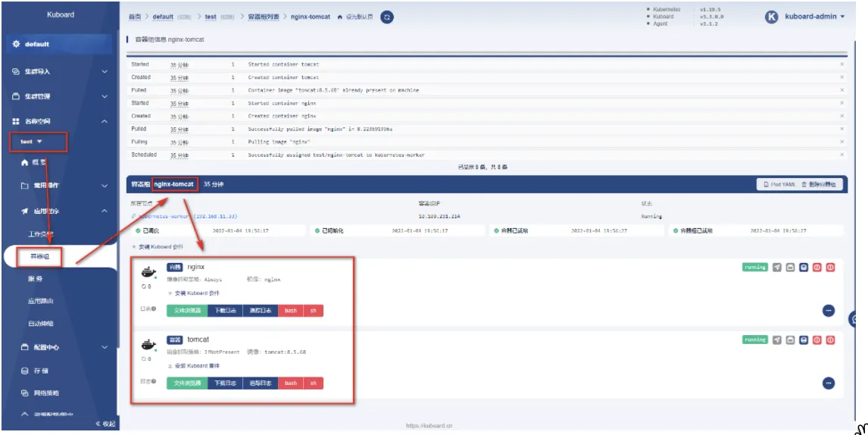868x435 pixels.
Task: Expand 安装 Kuboard 套件 under nginx
Action: click(x=193, y=293)
